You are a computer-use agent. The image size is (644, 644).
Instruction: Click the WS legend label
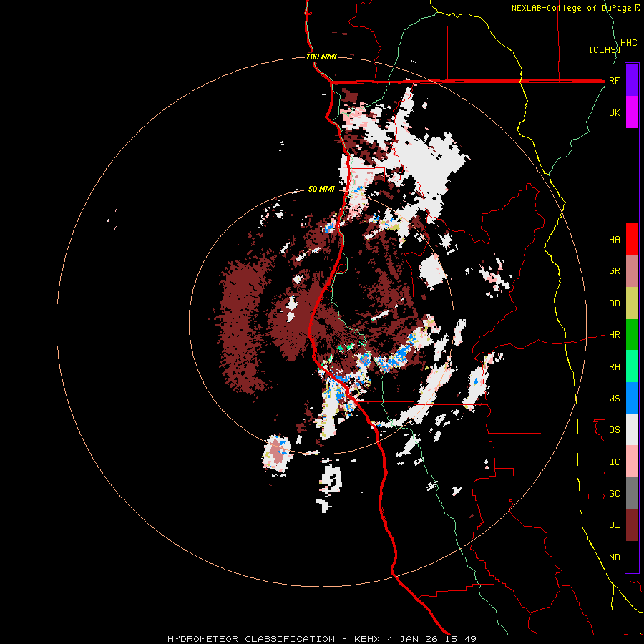(614, 399)
